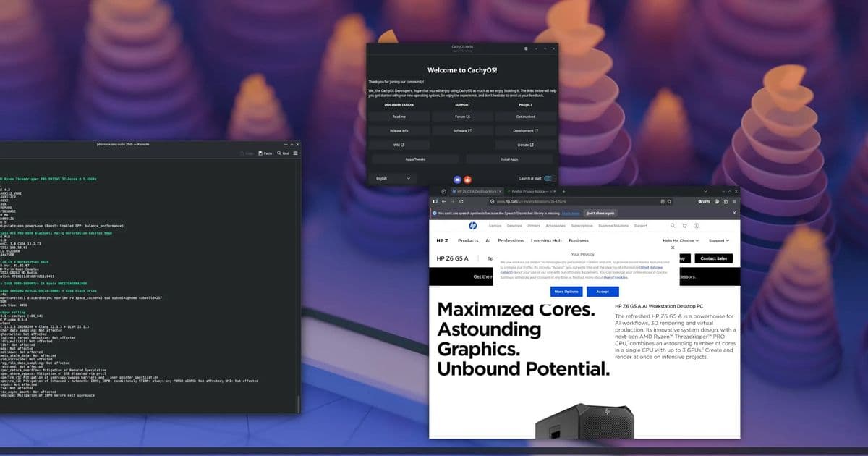Open Find in Konsole toolbar
Image resolution: width=868 pixels, height=456 pixels.
283,153
